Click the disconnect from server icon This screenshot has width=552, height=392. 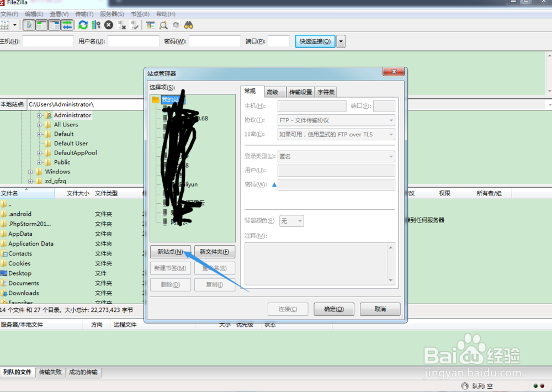click(122, 25)
